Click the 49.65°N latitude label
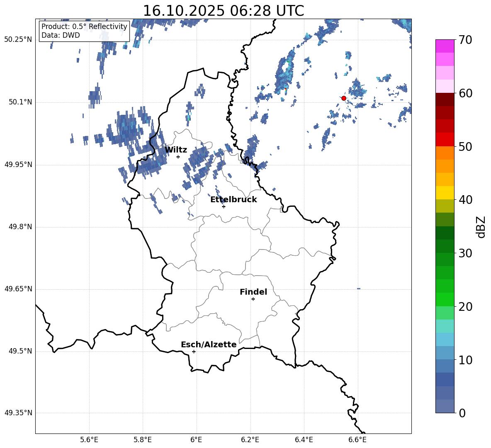This screenshot has height=448, width=491. pyautogui.click(x=18, y=289)
